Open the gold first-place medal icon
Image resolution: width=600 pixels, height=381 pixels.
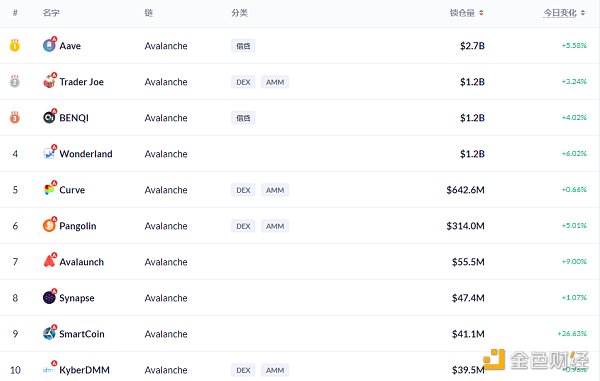[15, 46]
